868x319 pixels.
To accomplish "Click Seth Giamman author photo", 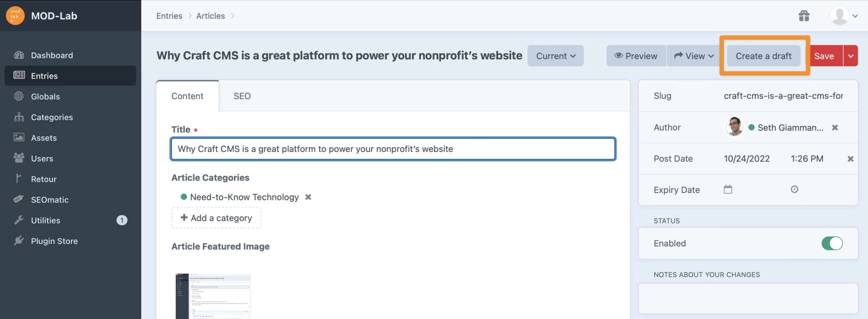I will pyautogui.click(x=734, y=127).
